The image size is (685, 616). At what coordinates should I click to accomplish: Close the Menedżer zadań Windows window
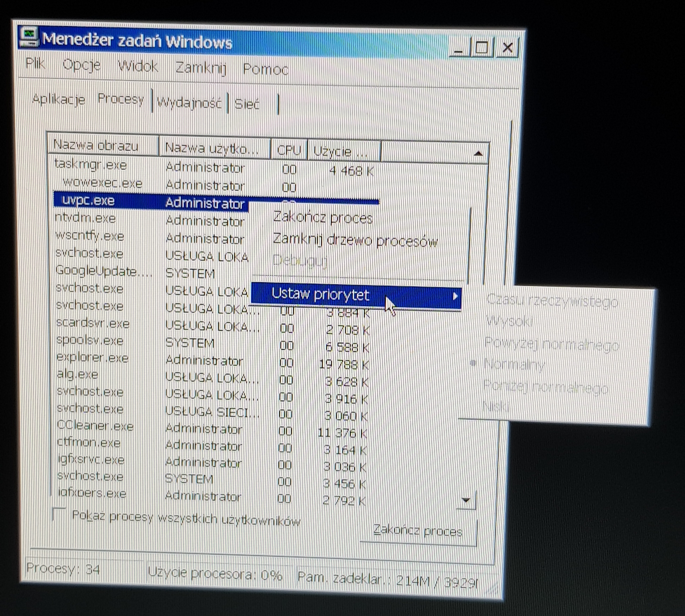(x=507, y=48)
